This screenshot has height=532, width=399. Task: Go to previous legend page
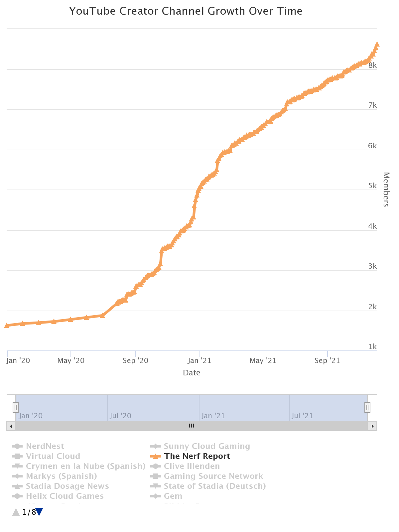[x=16, y=512]
